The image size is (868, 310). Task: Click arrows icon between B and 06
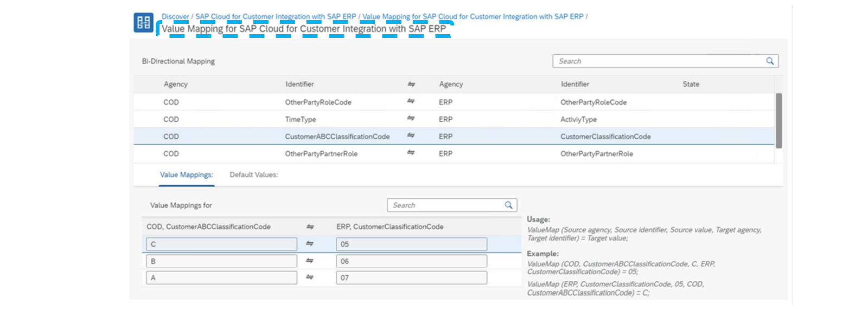tap(309, 261)
